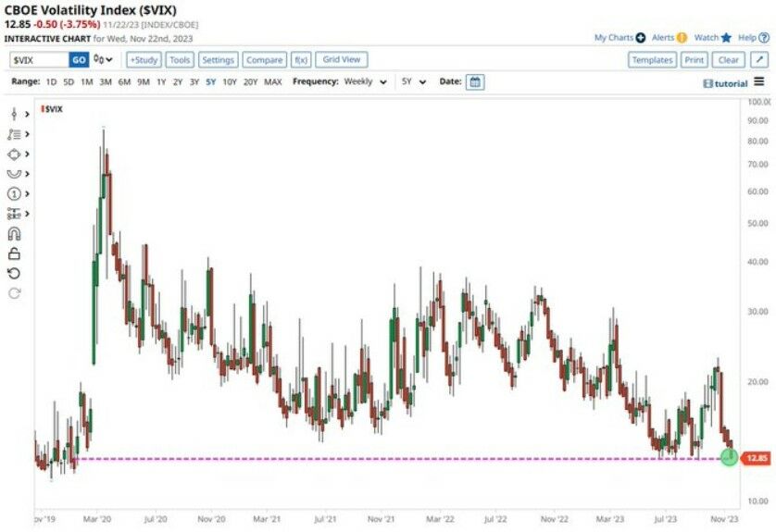Click the $VIX series legend label
Image resolution: width=776 pixels, height=532 pixels.
[x=54, y=109]
